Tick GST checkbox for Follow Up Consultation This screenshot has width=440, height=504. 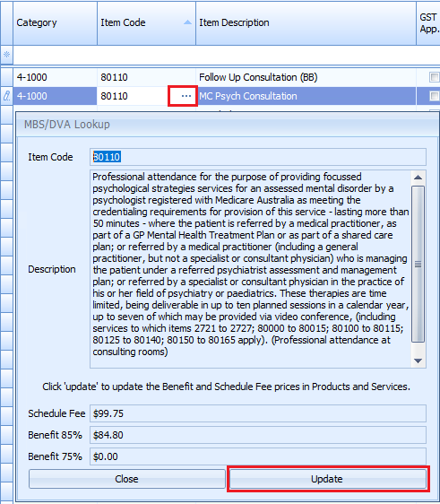[x=435, y=77]
